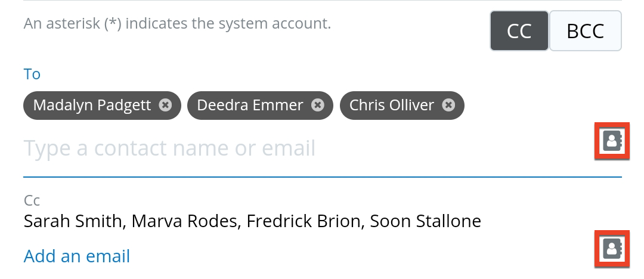The image size is (644, 279).
Task: Click the blue underline of the To input
Action: pyautogui.click(x=322, y=176)
